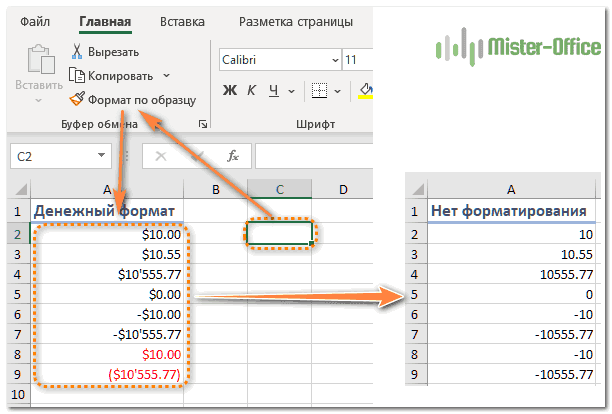Click the Cut scissors icon
The width and height of the screenshot is (612, 414).
(x=77, y=51)
